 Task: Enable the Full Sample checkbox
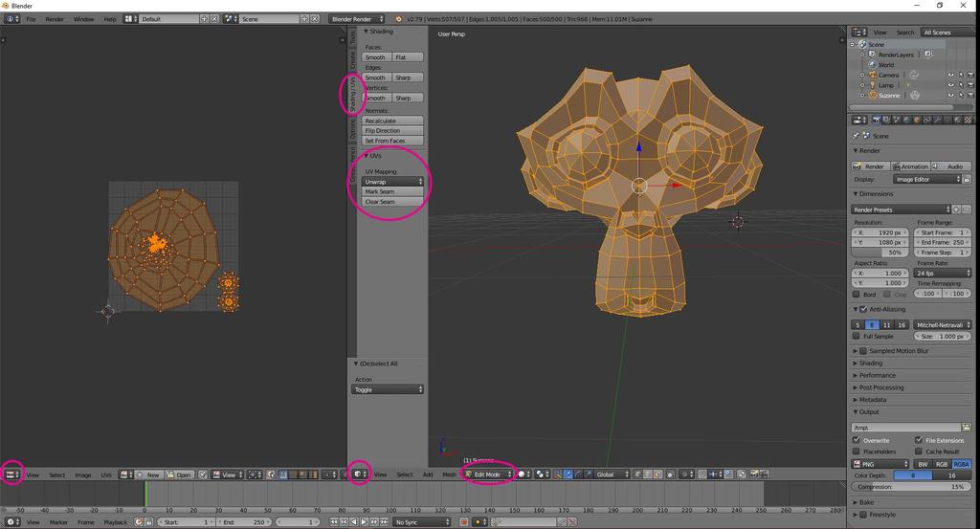(857, 336)
